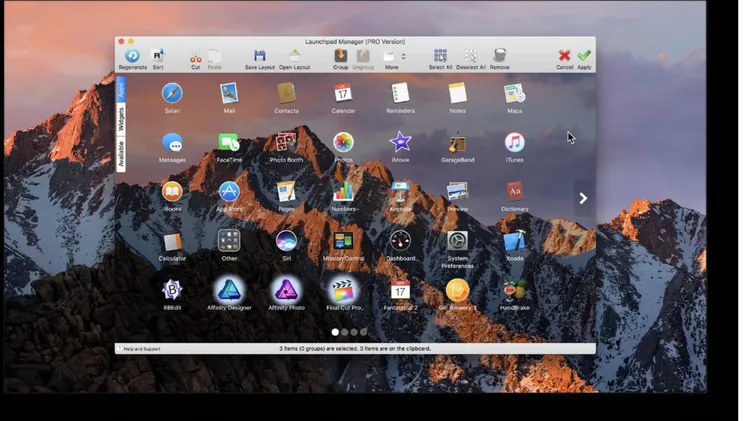750x421 pixels.
Task: Switch to the Widgets side tab
Action: (121, 119)
